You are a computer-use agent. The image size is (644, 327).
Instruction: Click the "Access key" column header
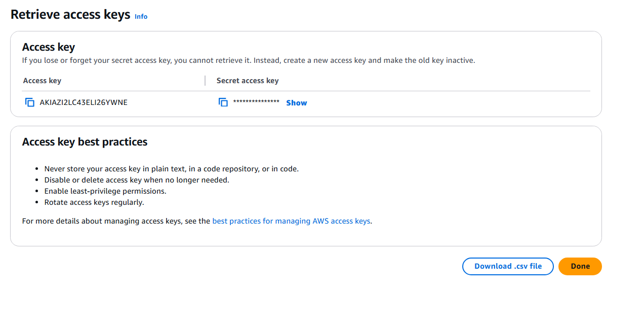coord(42,81)
